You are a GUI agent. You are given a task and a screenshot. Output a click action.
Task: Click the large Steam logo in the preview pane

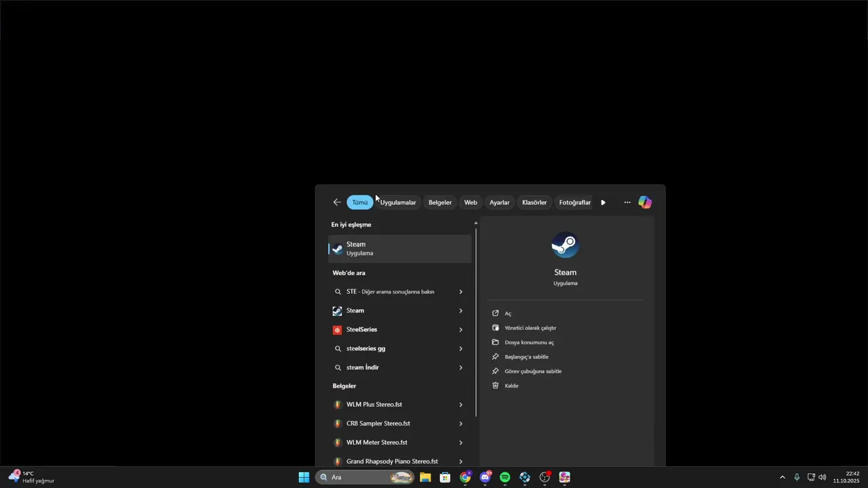point(566,245)
